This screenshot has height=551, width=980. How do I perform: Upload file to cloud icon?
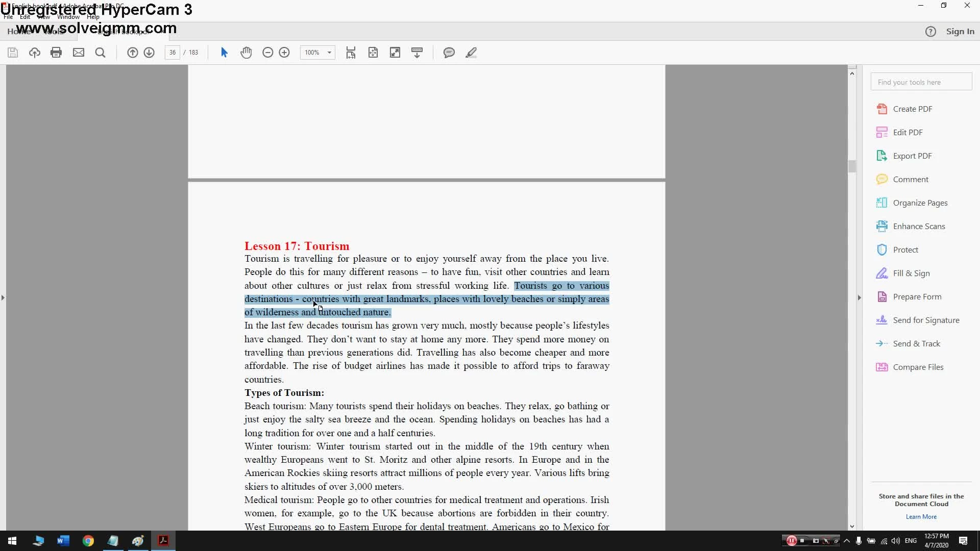tap(35, 53)
